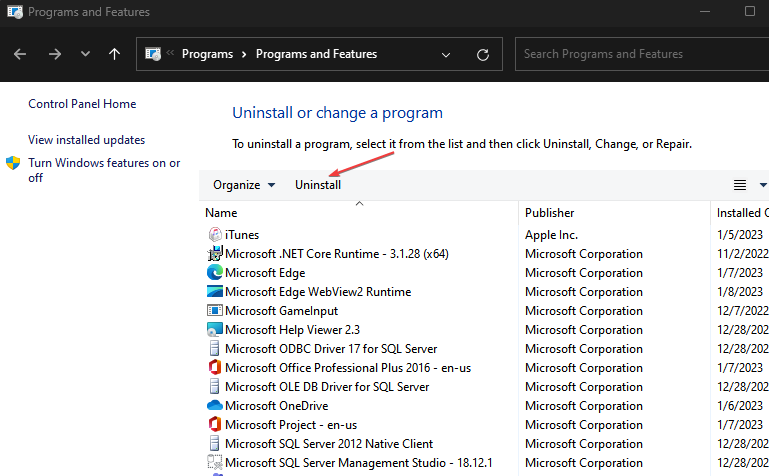The width and height of the screenshot is (769, 476).
Task: Click the refresh button in address bar
Action: pos(484,54)
